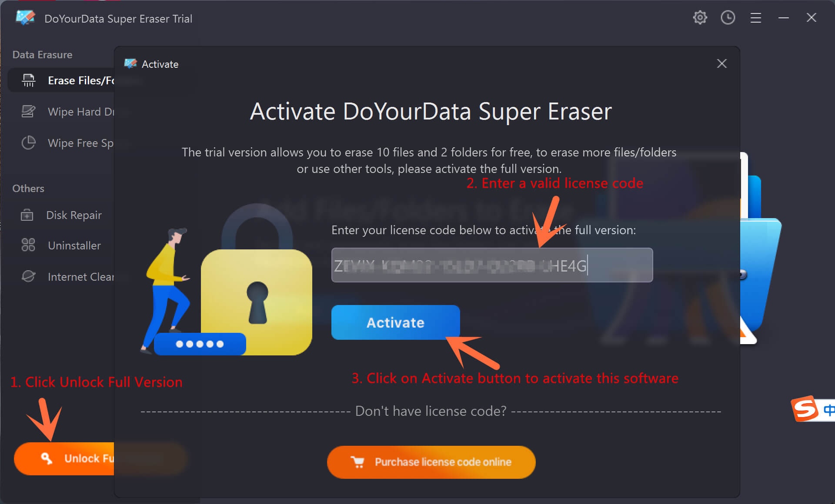Click the license code input field
This screenshot has width=835, height=504.
[x=492, y=265]
